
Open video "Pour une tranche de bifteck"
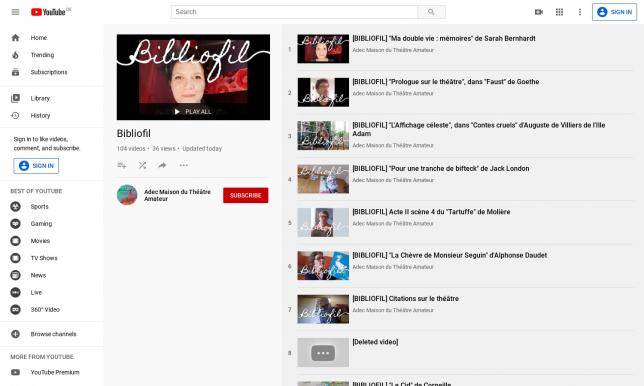(441, 168)
